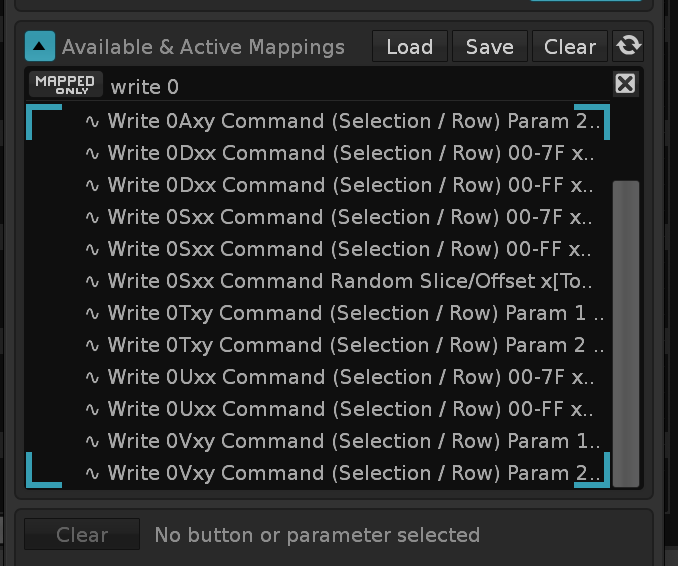
Task: Clear all mappings using top Clear button
Action: 569,46
